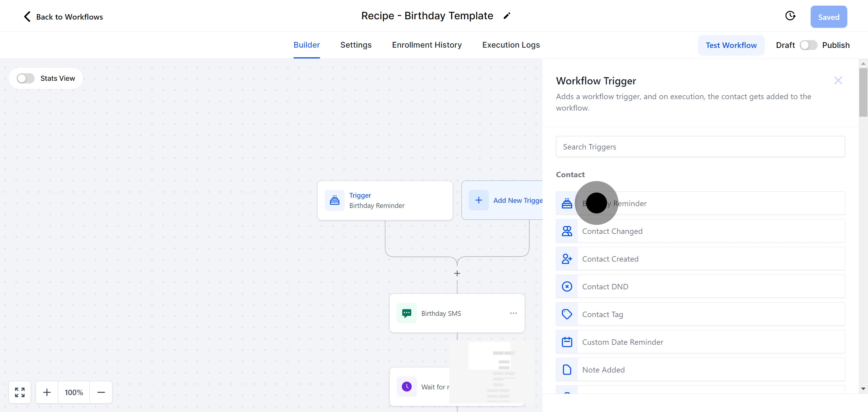The image size is (868, 412).
Task: Open the Execution Logs tab
Action: click(x=511, y=45)
